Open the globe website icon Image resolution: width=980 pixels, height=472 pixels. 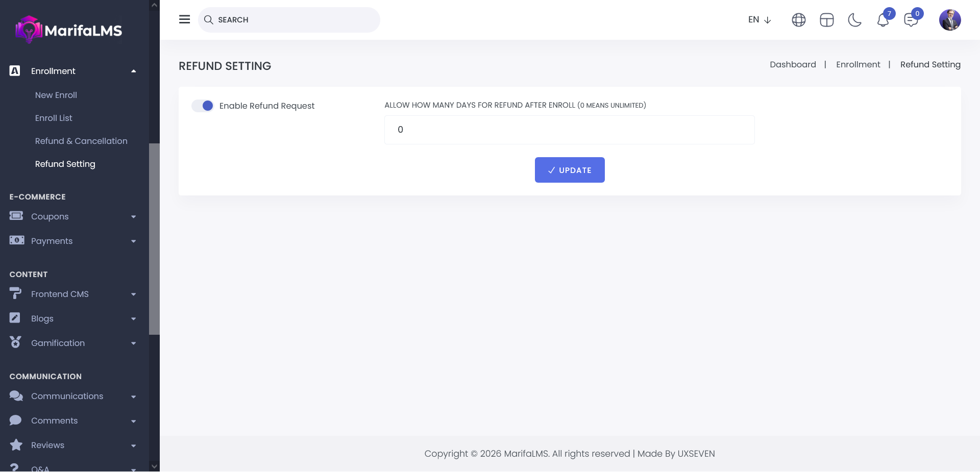point(798,20)
